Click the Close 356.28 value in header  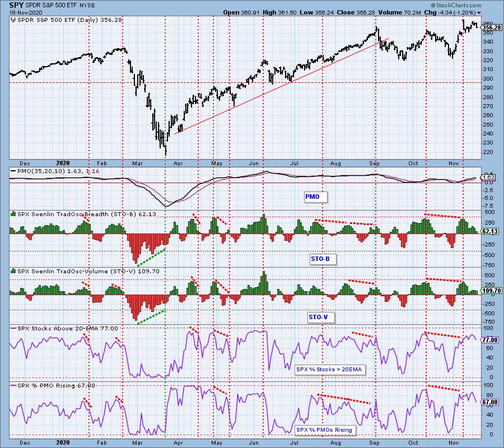coord(356,12)
